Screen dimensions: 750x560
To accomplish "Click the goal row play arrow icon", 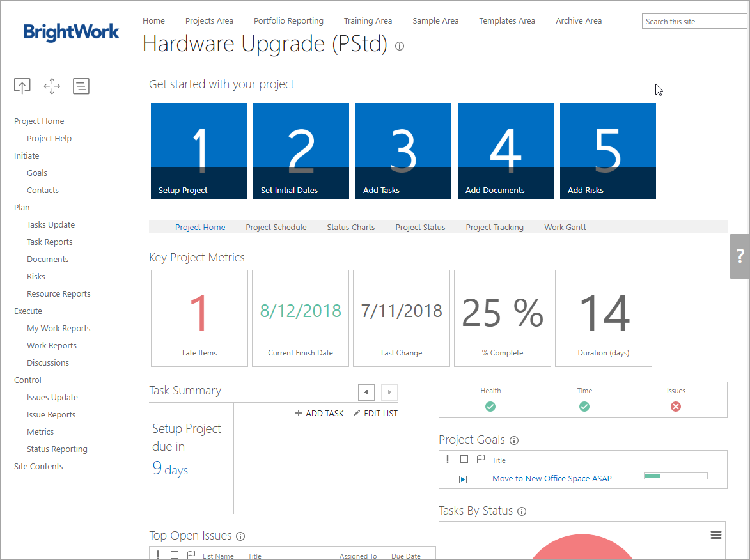I will click(x=463, y=479).
